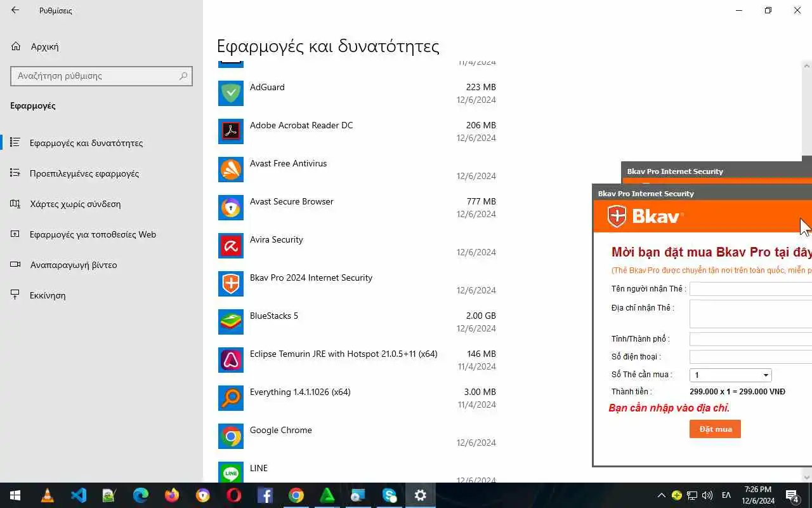
Task: Click the 'Adobe Acrobat Reader DC' entry name
Action: click(301, 125)
